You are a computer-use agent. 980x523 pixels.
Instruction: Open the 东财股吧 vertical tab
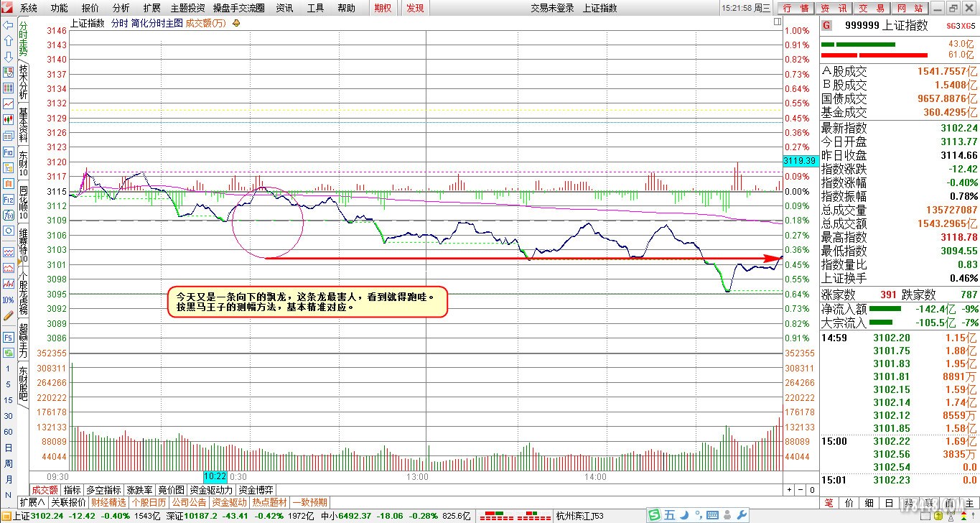(23, 384)
